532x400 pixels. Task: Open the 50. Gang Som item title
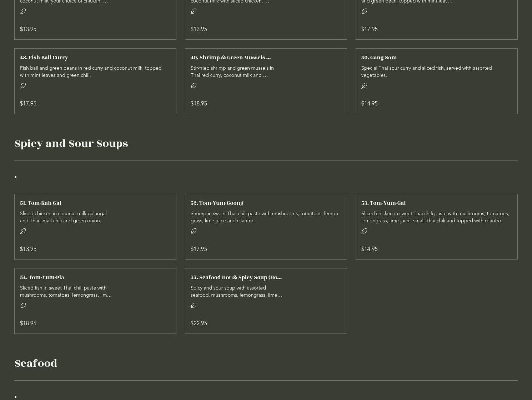(x=379, y=58)
